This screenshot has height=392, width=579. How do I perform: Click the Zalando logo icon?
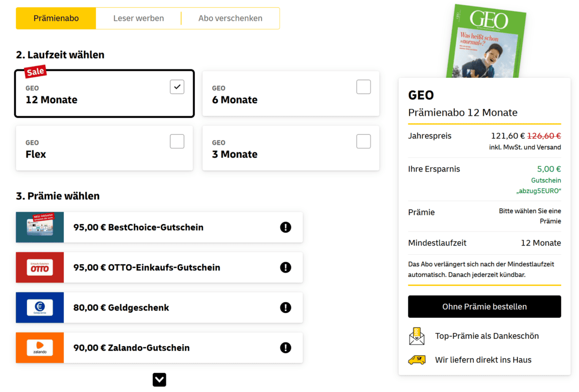coord(40,348)
